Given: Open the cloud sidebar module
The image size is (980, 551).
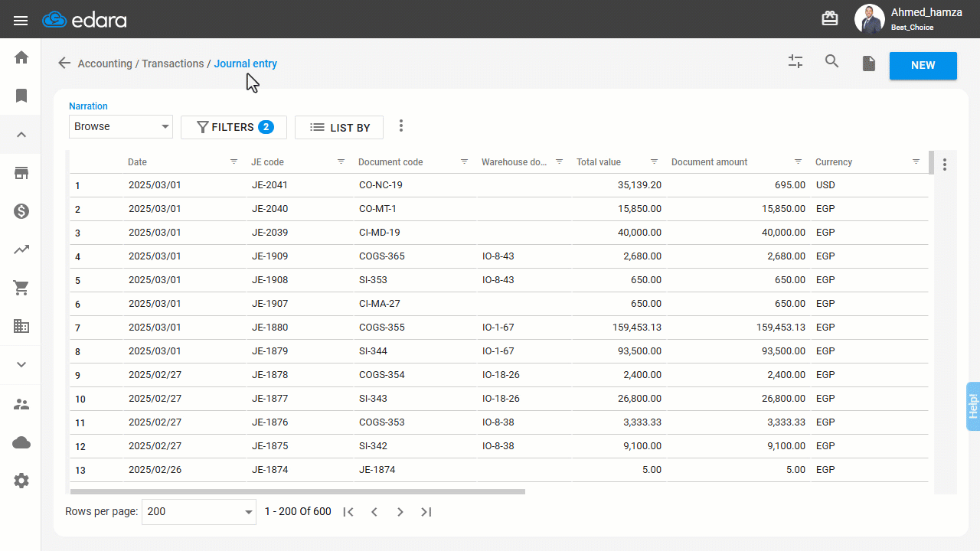Looking at the screenshot, I should click(x=21, y=442).
